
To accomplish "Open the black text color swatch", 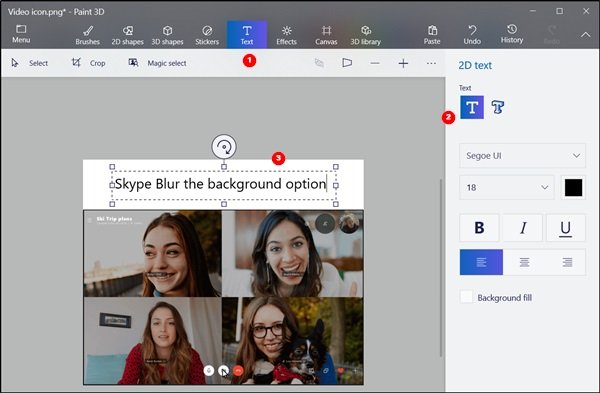I will (573, 188).
